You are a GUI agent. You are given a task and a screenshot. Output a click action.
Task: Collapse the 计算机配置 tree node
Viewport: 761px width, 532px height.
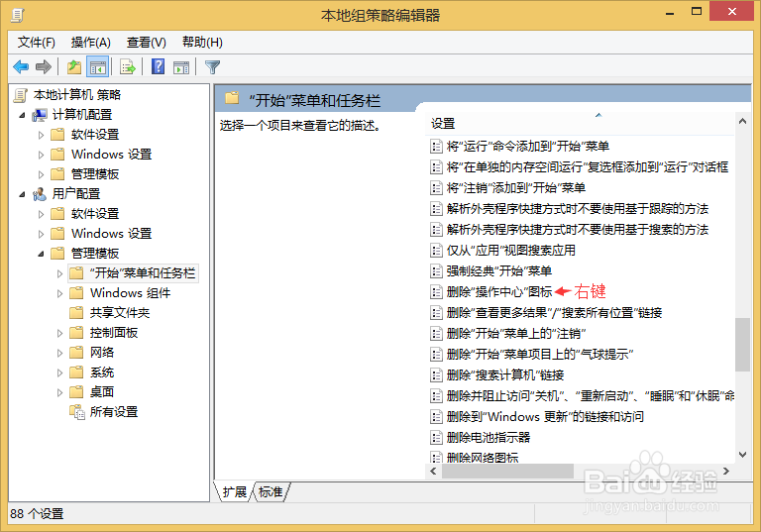tap(22, 115)
